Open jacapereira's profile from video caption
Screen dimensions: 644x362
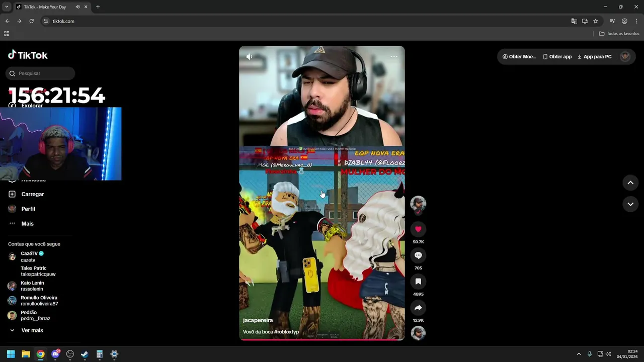[x=258, y=320]
